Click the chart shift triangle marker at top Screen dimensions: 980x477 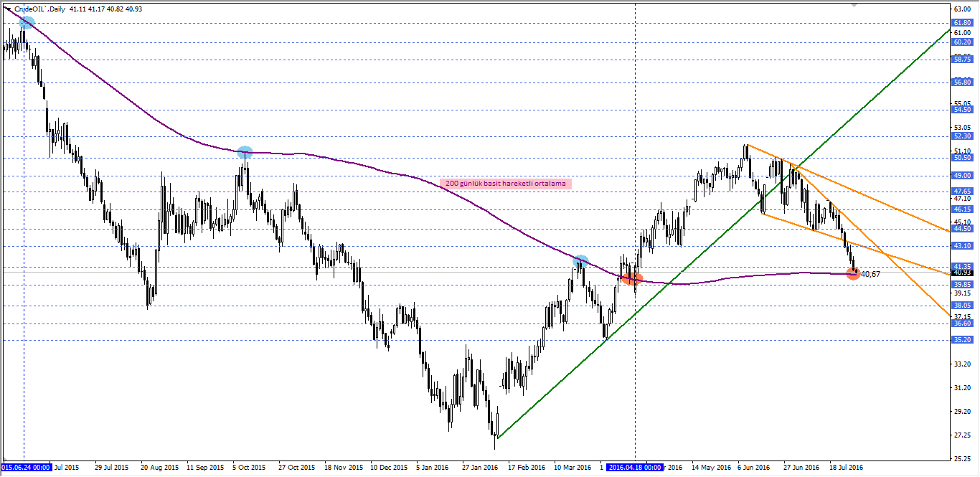tap(853, 4)
